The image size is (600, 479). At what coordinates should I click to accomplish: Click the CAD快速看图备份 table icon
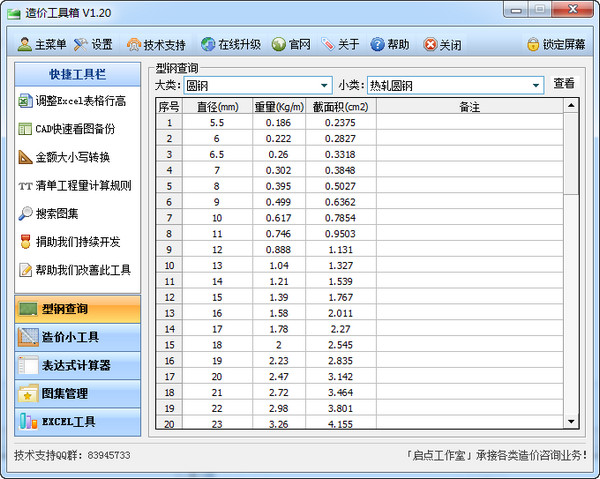coord(25,129)
